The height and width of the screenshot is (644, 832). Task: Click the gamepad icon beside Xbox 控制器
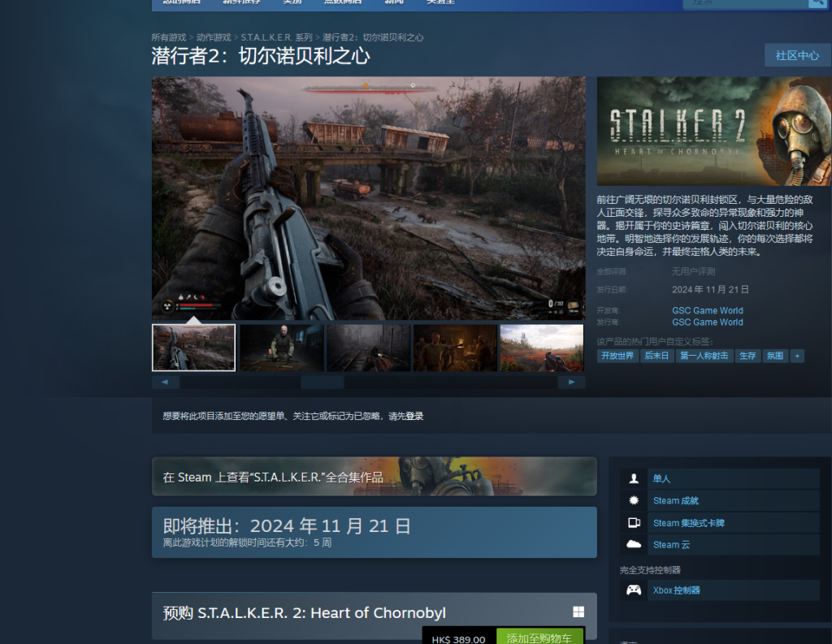[x=634, y=590]
